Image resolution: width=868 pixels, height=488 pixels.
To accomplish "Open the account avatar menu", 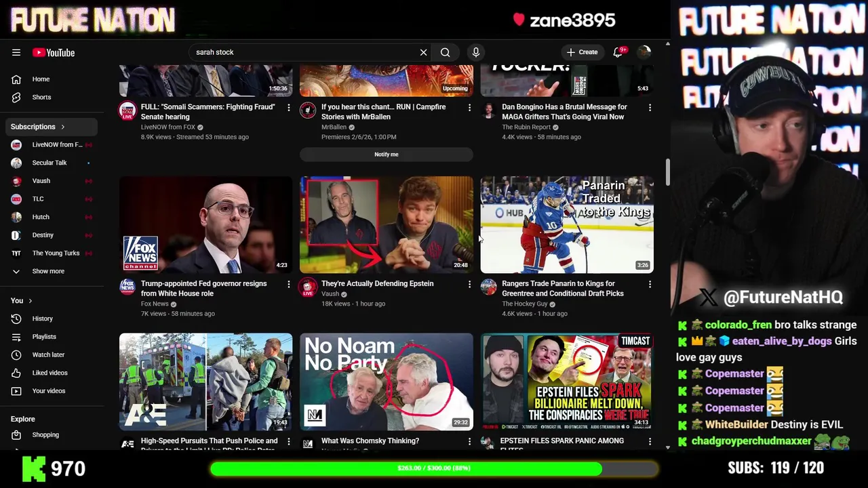I will click(644, 52).
